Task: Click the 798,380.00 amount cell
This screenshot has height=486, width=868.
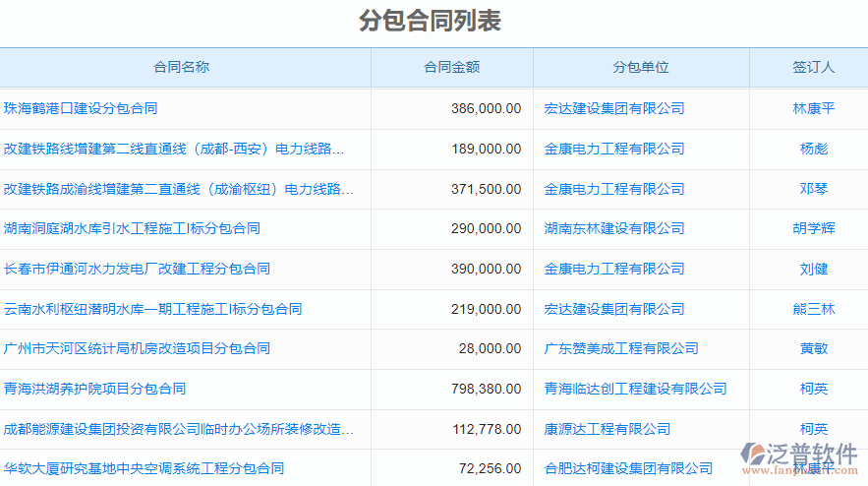Action: 486,389
